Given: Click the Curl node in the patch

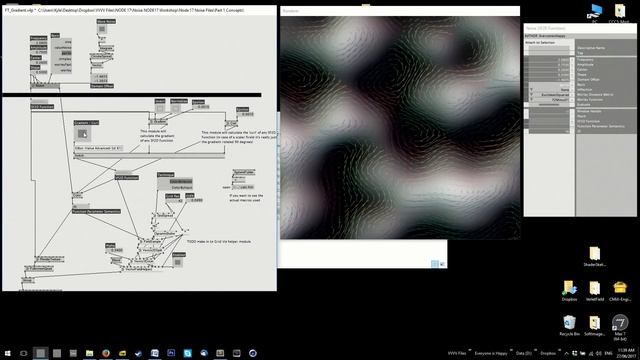Looking at the screenshot, I should 231,123.
